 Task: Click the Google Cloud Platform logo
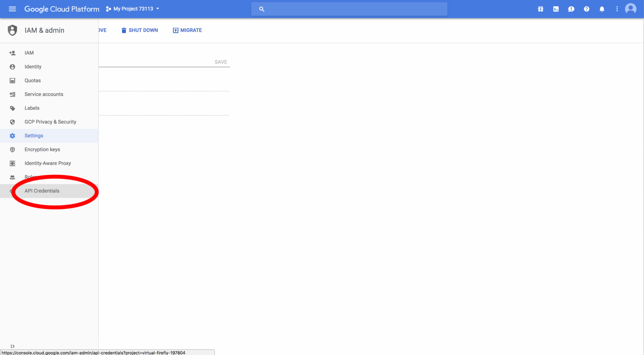(x=62, y=9)
